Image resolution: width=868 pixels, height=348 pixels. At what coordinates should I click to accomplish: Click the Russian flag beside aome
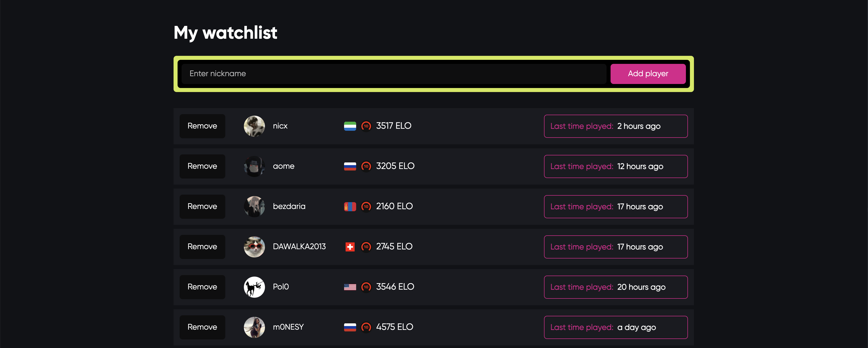click(x=350, y=166)
